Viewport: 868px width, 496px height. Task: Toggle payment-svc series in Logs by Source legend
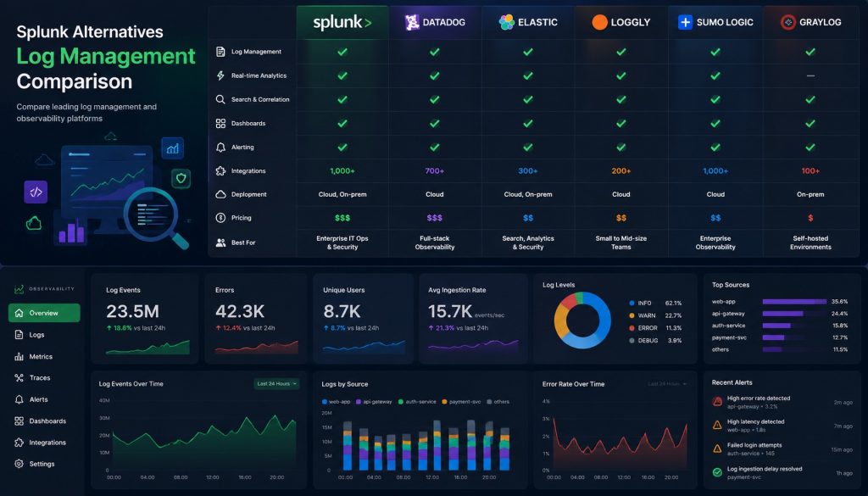[x=461, y=402]
